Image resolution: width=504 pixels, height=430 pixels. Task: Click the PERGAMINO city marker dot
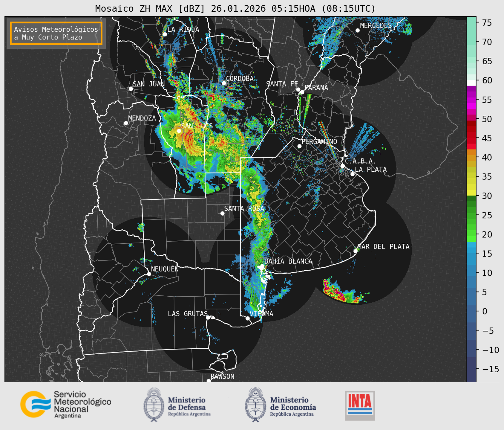[299, 146]
